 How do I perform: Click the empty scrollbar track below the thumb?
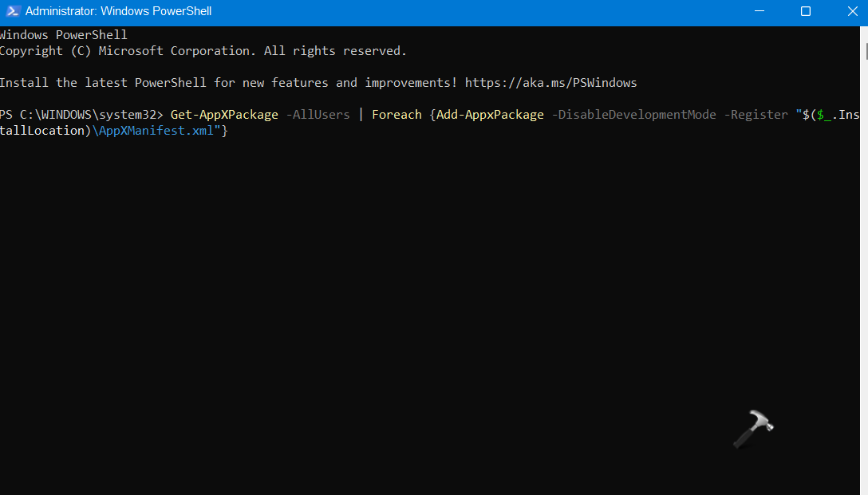865,279
